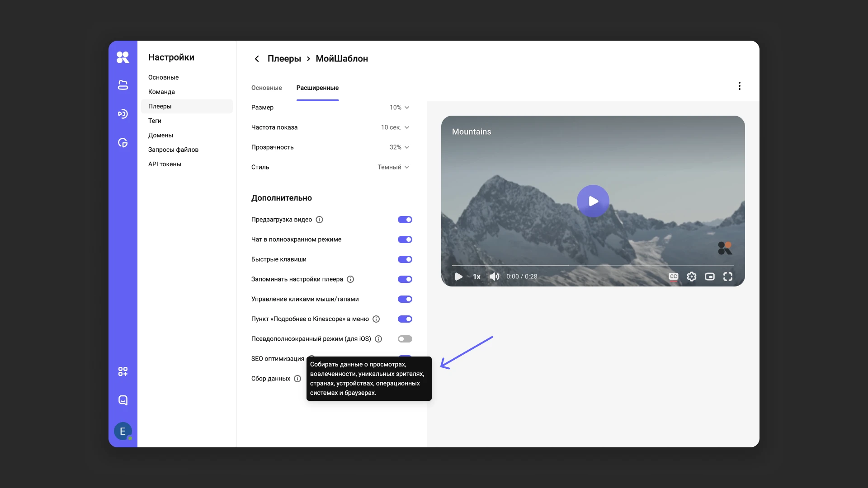This screenshot has width=868, height=488.
Task: Open the apps grid-plus icon in sidebar
Action: coord(123,371)
